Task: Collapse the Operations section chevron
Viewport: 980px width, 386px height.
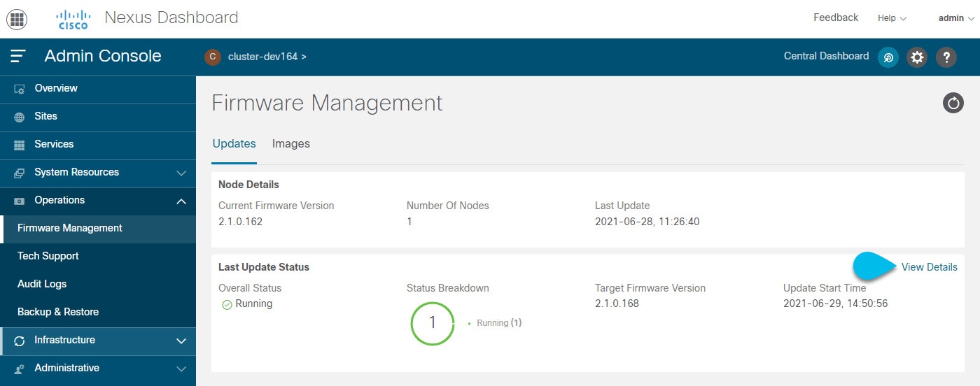Action: pyautogui.click(x=181, y=201)
